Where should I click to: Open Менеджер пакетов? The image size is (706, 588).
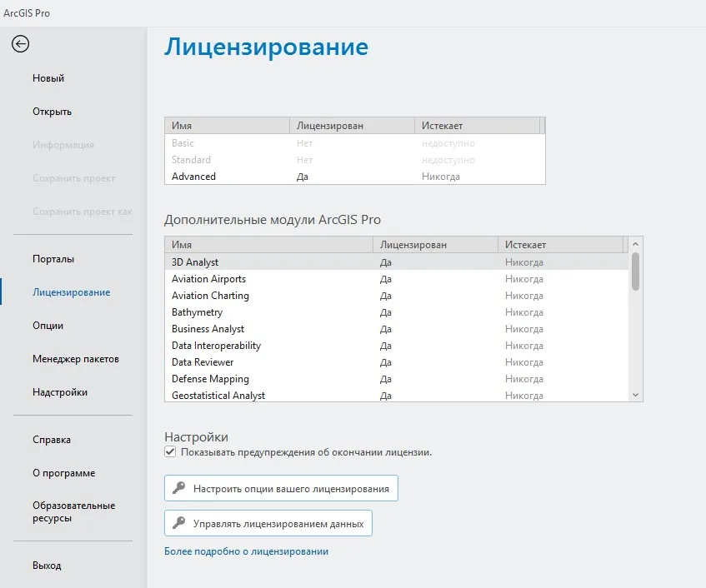[76, 359]
